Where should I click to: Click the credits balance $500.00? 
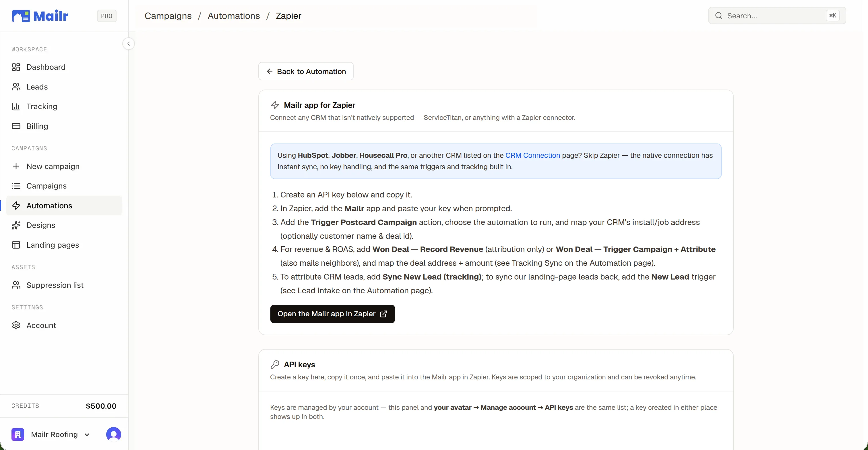(x=101, y=406)
